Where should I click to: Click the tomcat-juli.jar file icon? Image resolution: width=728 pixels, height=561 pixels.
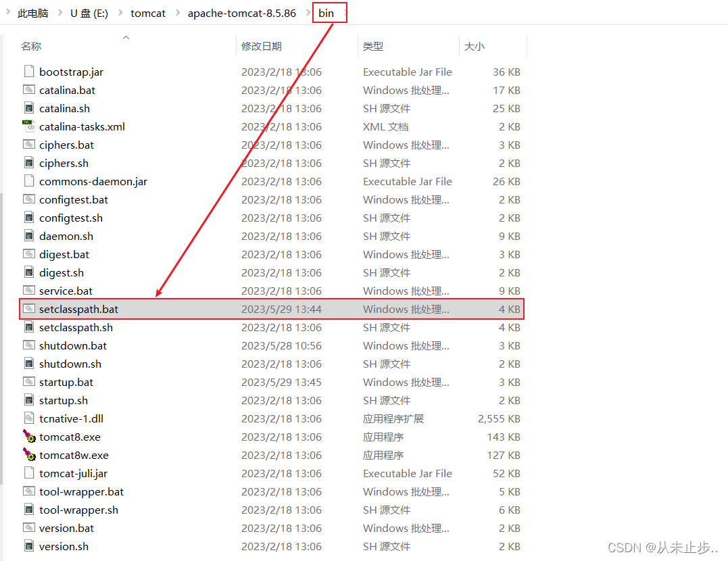pyautogui.click(x=28, y=473)
